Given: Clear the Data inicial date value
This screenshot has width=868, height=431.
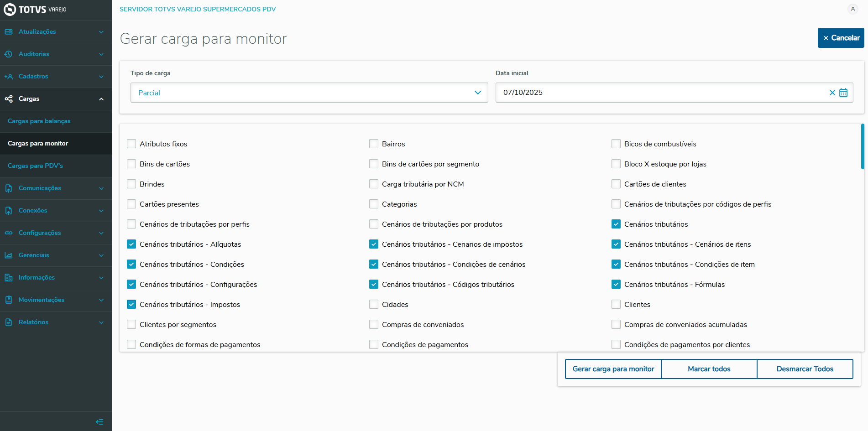Looking at the screenshot, I should tap(832, 93).
